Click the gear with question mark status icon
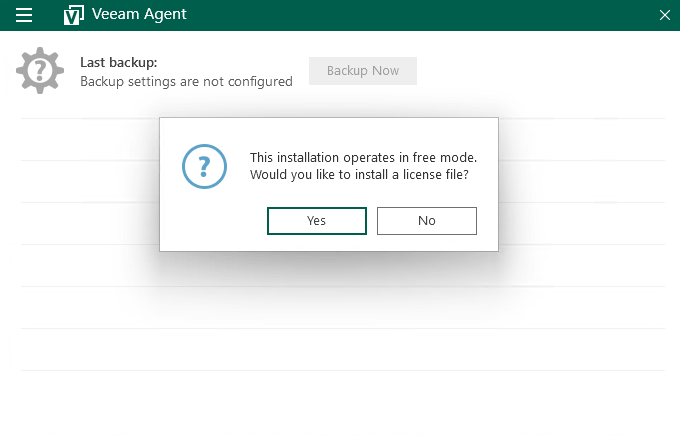This screenshot has height=436, width=680. pos(40,70)
